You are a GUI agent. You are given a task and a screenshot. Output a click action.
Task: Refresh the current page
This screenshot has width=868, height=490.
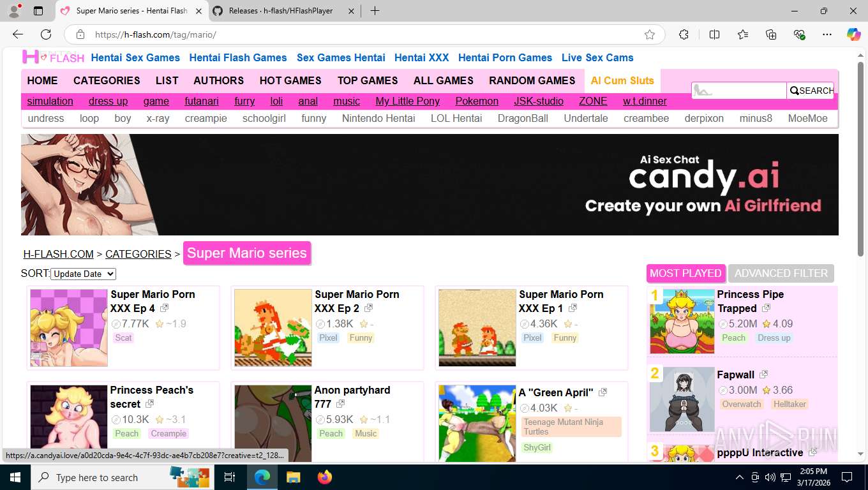(x=46, y=34)
